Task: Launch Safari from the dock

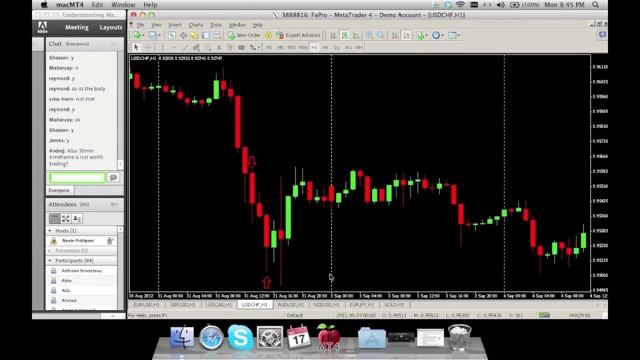Action: (x=211, y=338)
